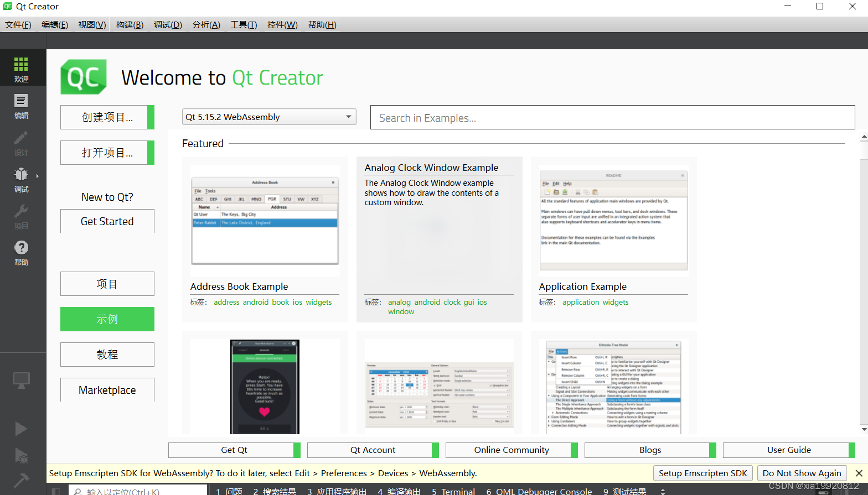868x495 pixels.
Task: Select the 项目 welcome page tab
Action: (107, 284)
